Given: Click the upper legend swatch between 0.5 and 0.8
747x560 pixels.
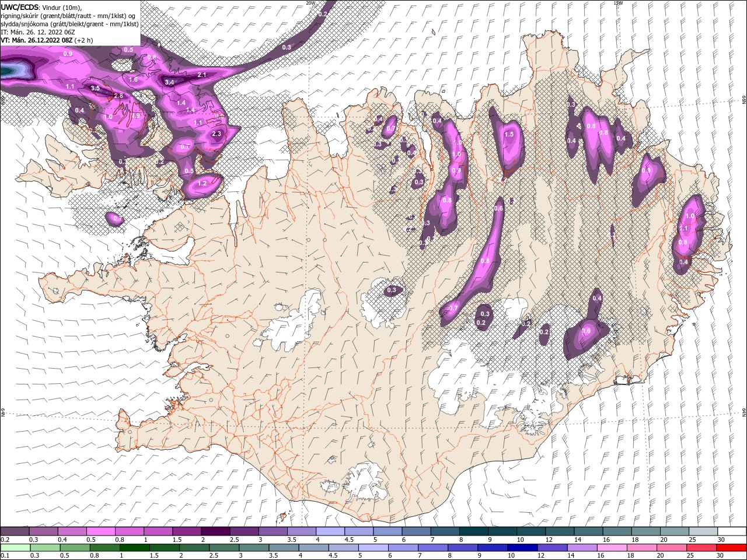Looking at the screenshot, I should pyautogui.click(x=100, y=531).
